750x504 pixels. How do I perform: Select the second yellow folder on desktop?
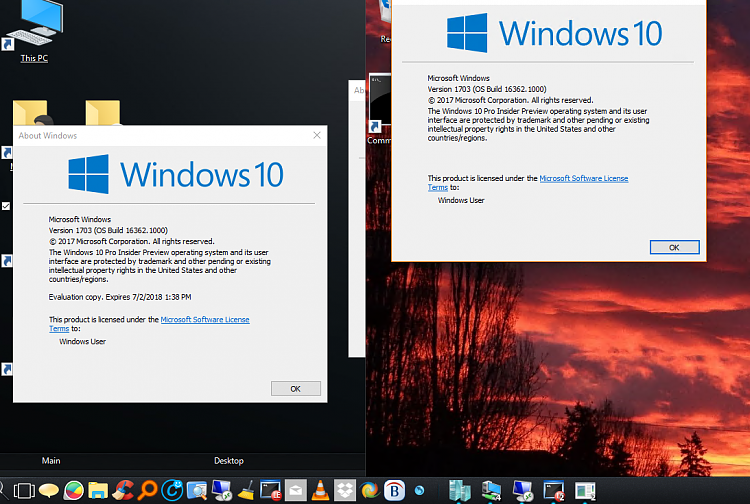tap(103, 113)
